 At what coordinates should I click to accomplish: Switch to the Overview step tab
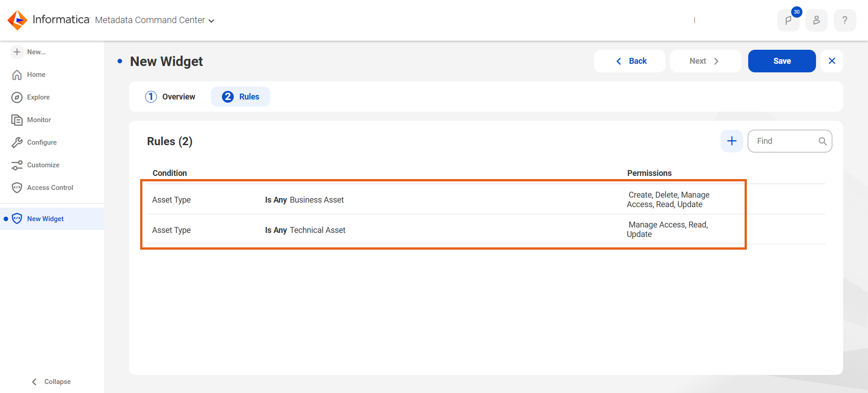170,97
